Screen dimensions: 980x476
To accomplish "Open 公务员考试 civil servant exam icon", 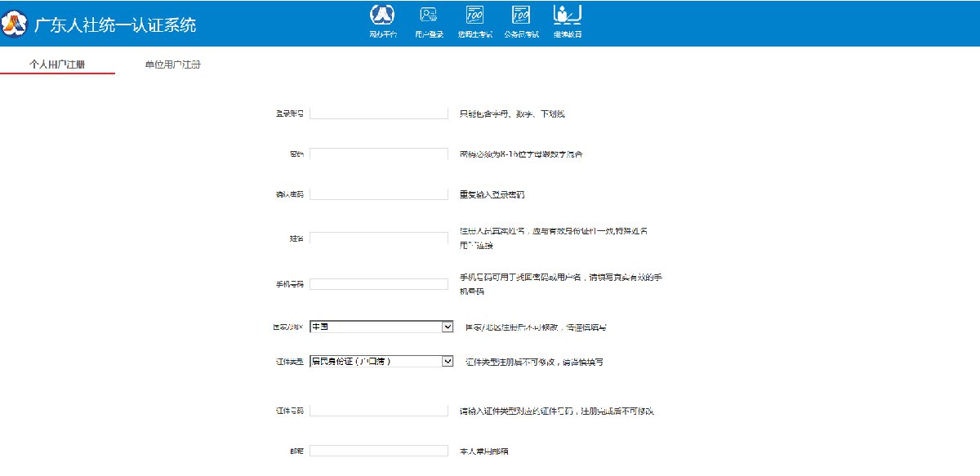I will [520, 15].
